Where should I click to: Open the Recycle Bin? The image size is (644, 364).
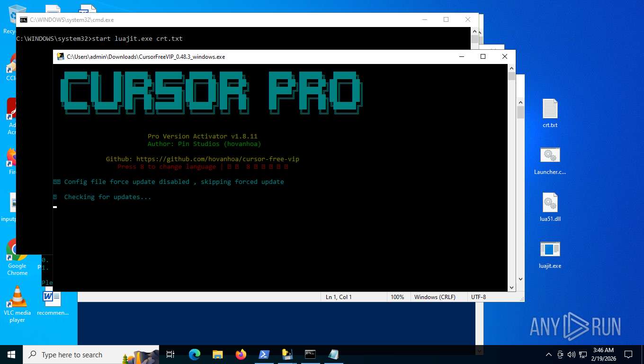tap(10, 19)
